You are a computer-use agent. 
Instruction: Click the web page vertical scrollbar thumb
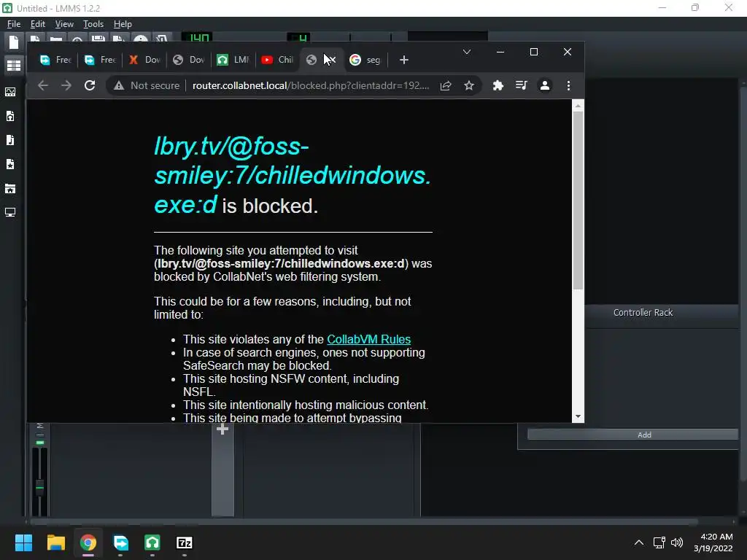[578, 201]
